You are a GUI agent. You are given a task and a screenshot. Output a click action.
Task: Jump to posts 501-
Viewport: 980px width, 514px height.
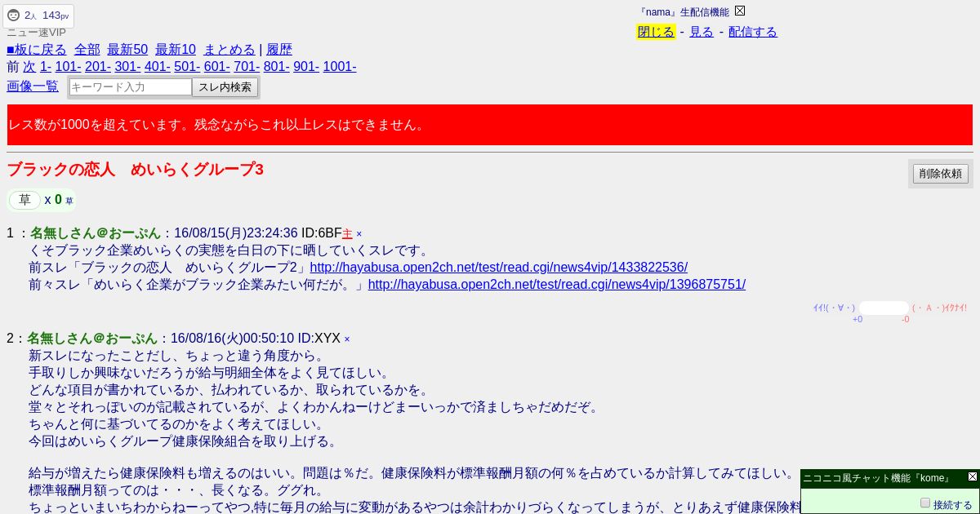[x=187, y=67]
